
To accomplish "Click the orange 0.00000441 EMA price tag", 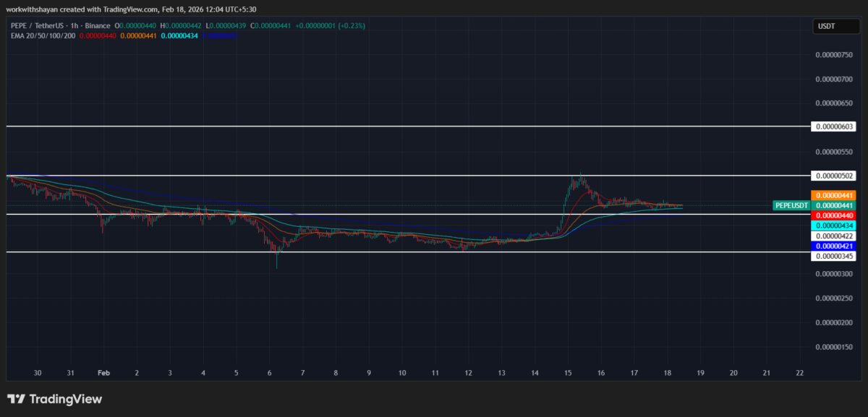I will 834,195.
